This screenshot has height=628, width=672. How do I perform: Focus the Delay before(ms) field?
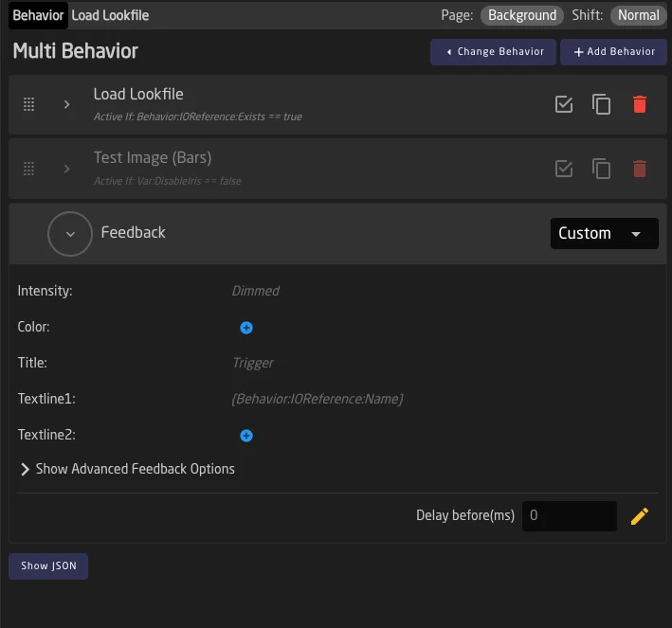click(569, 516)
